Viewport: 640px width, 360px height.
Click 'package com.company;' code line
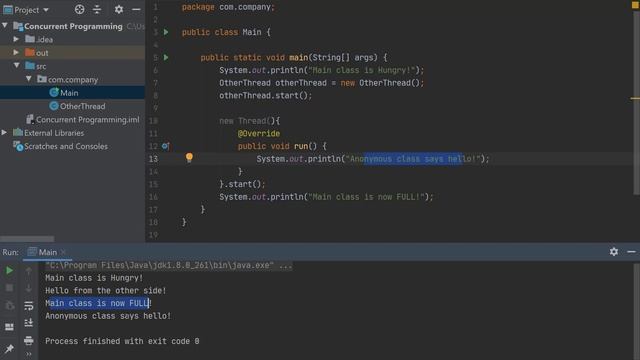229,7
